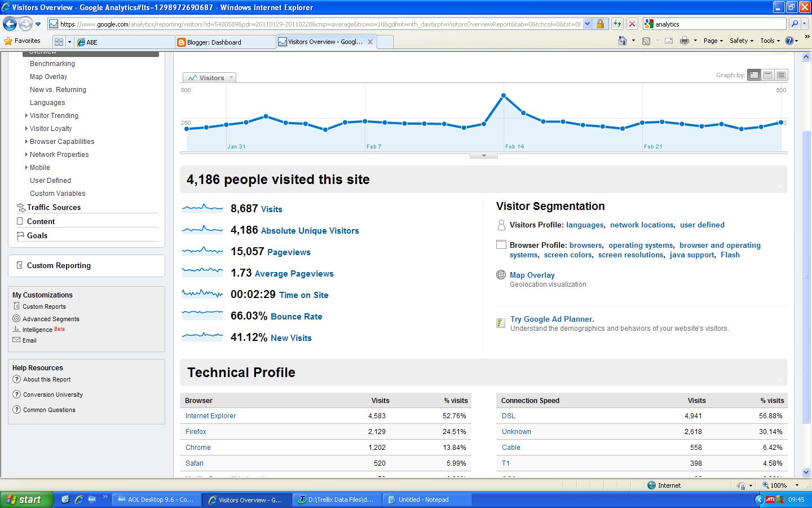812x508 pixels.
Task: Open the Content section
Action: [x=41, y=221]
